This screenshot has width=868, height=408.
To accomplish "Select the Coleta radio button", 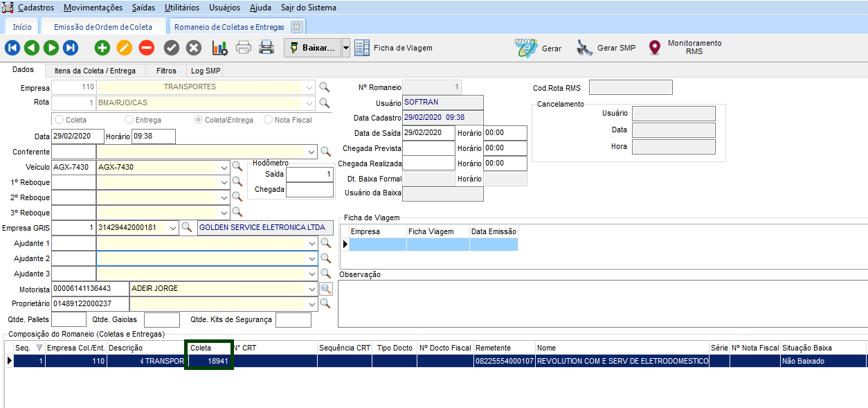I will [60, 120].
